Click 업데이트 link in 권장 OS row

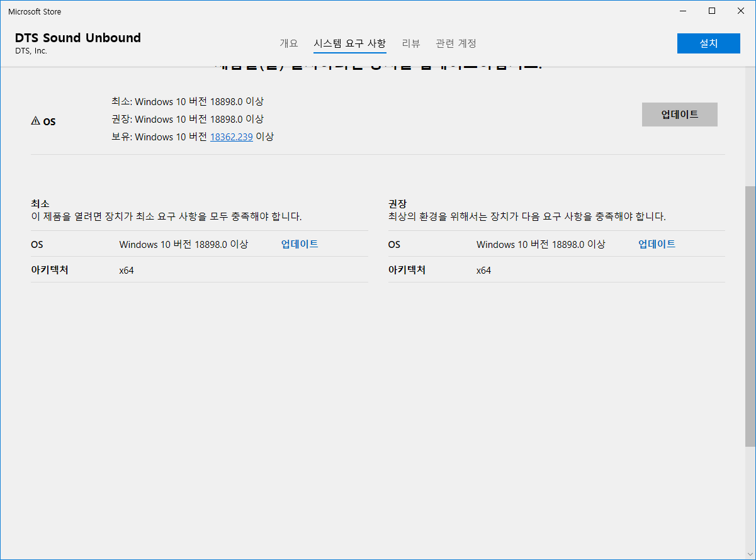[x=657, y=244]
